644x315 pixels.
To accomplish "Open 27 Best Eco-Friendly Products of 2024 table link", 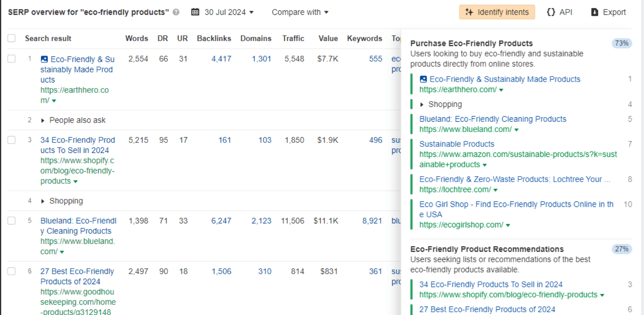I will pos(77,276).
